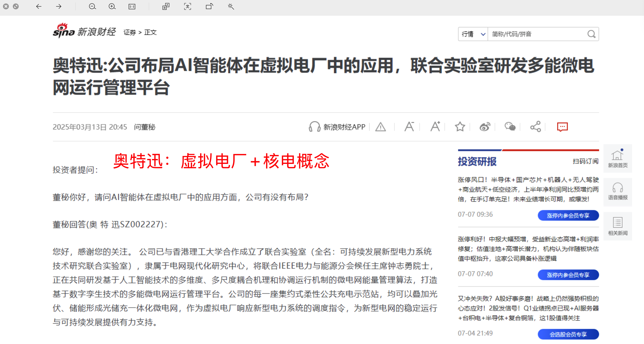
Task: Share the article to Weibo
Action: coord(485,127)
